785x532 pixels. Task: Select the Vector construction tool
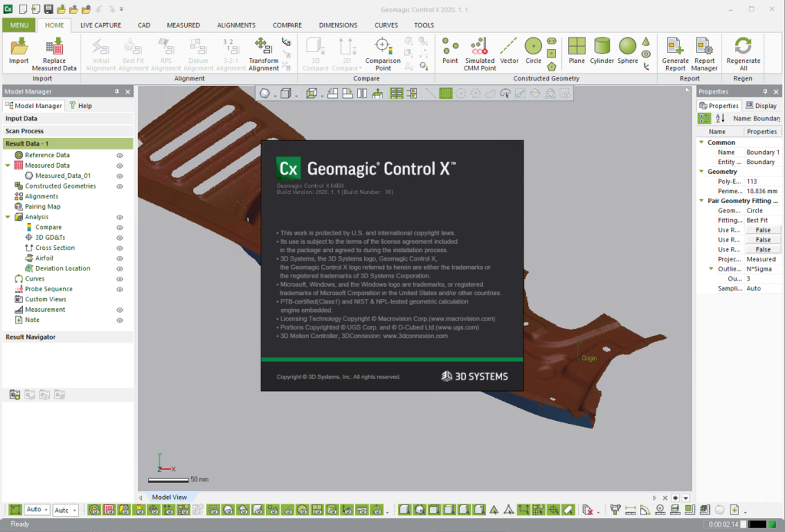[509, 51]
